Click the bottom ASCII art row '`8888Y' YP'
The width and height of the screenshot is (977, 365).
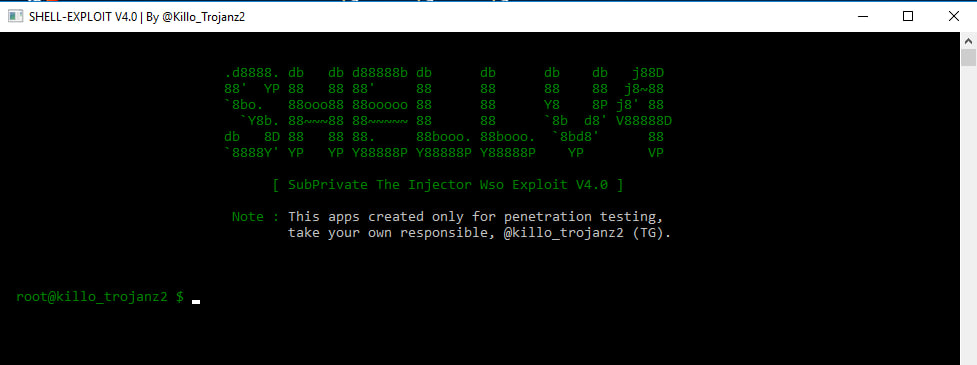444,153
